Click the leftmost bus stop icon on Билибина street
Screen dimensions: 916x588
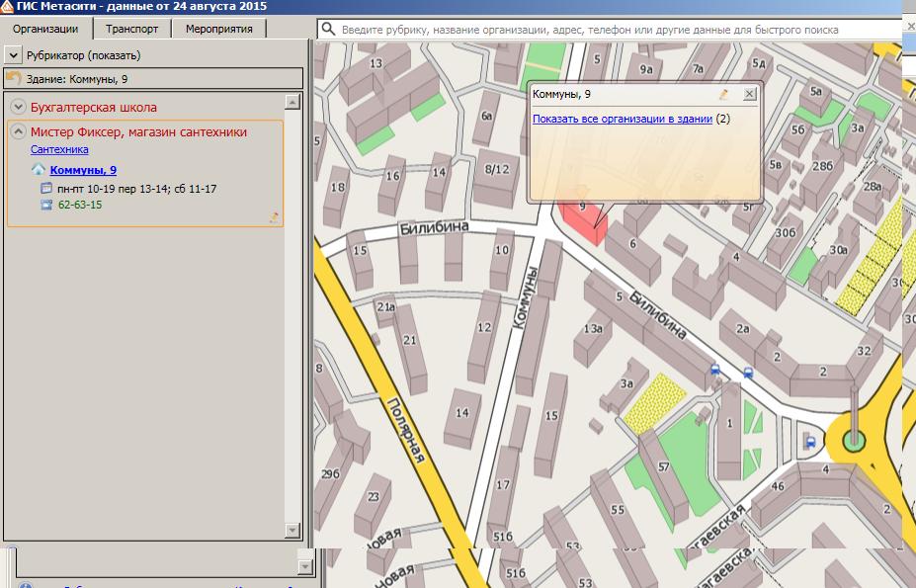tap(714, 370)
